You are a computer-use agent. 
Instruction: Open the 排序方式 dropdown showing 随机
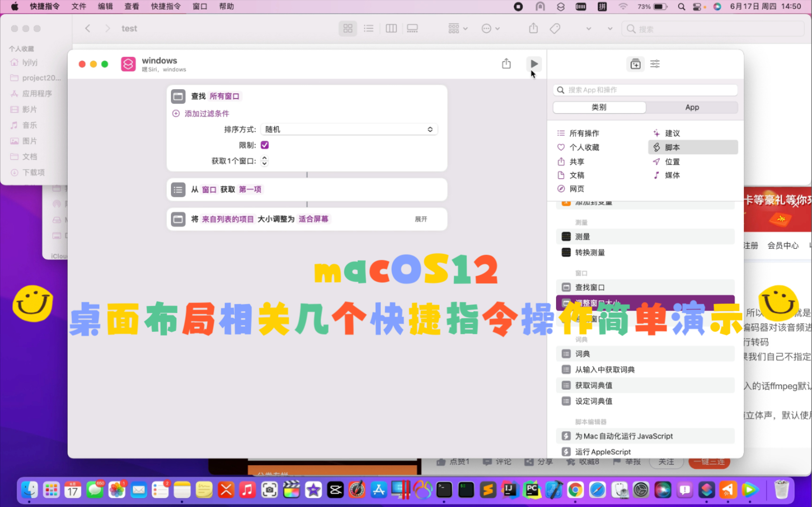[x=348, y=129]
